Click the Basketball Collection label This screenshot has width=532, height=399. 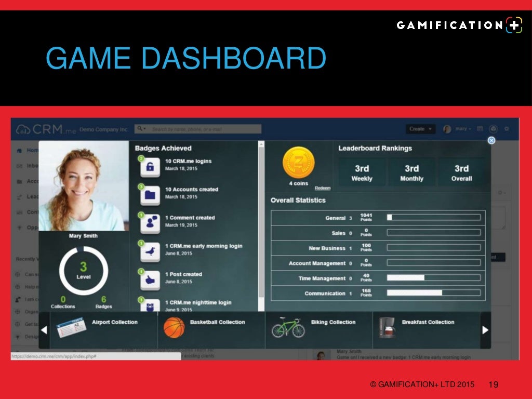coord(218,322)
